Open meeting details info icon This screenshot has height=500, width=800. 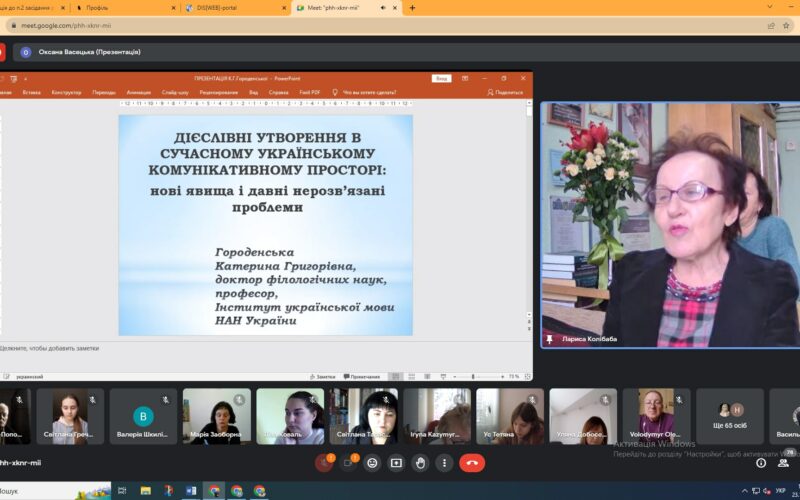coord(761,463)
